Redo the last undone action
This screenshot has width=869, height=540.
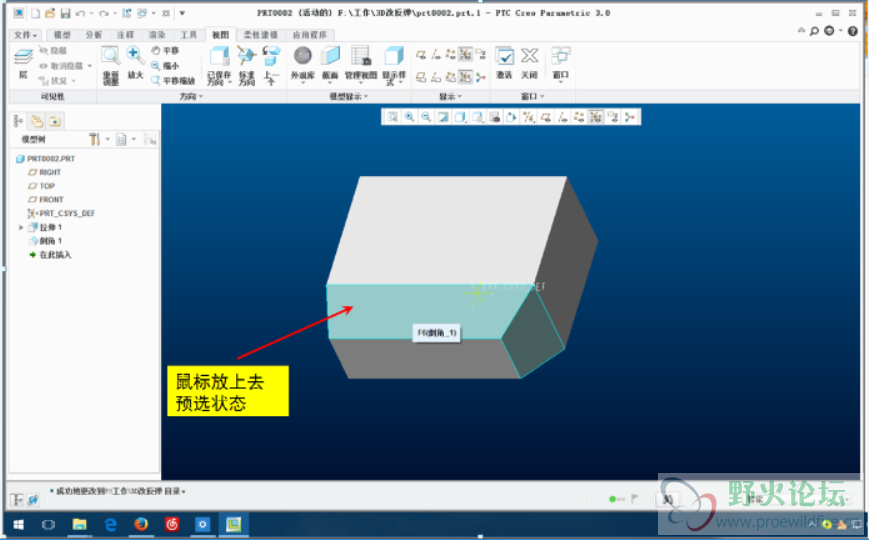point(104,13)
